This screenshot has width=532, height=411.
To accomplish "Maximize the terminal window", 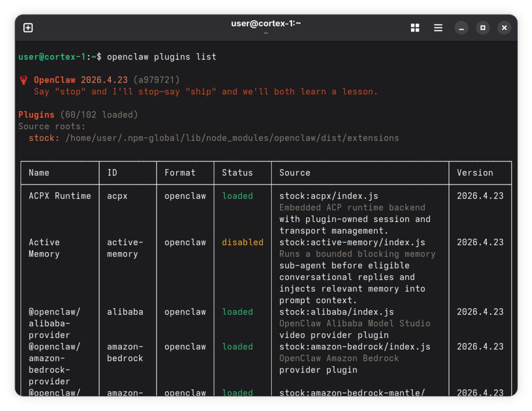I will pyautogui.click(x=483, y=28).
